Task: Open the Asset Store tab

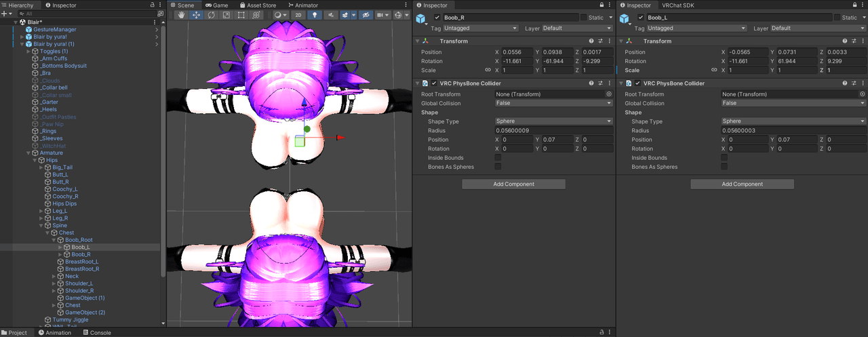Action: pos(257,5)
